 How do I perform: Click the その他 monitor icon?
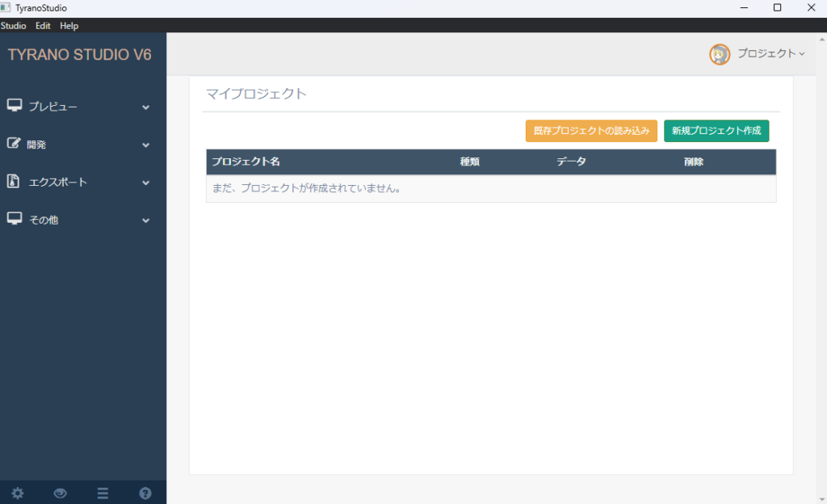pos(15,219)
